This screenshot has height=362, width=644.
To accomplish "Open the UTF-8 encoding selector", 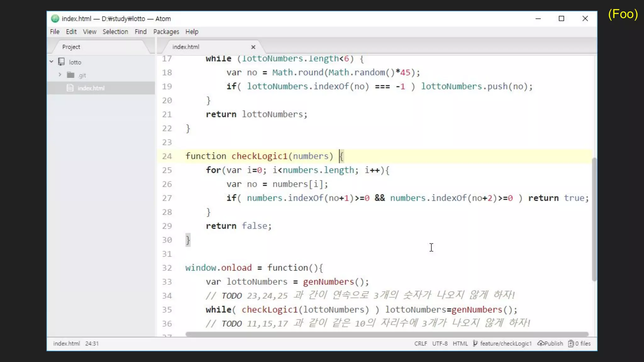I will click(x=440, y=343).
